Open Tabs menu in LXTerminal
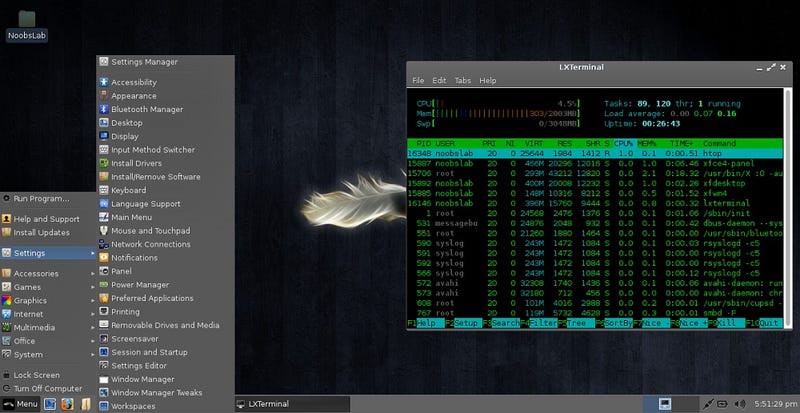This screenshot has height=413, width=800. point(463,81)
